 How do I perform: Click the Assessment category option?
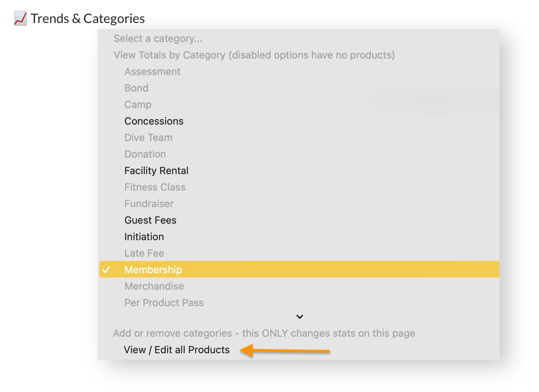click(152, 72)
